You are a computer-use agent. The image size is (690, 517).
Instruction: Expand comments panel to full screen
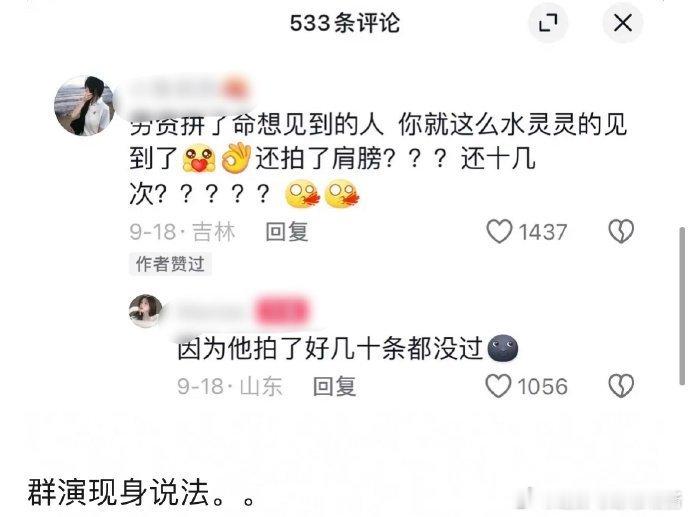pyautogui.click(x=548, y=22)
